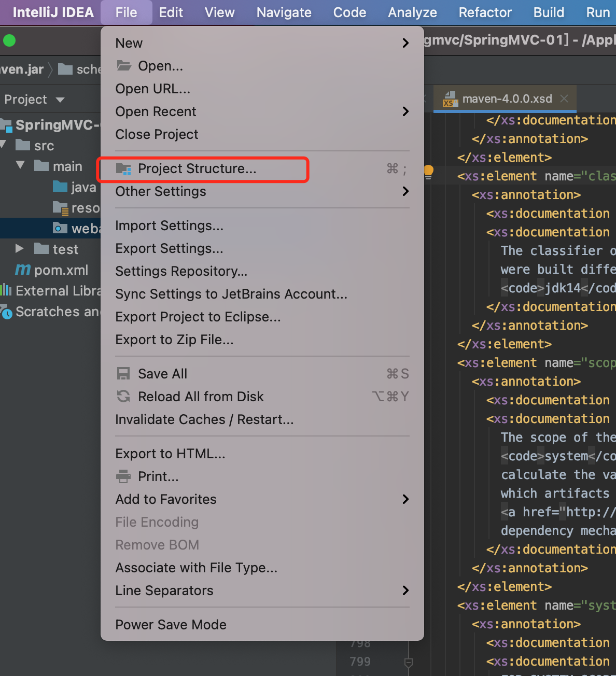Open the Navigate menu
This screenshot has width=616, height=676.
[284, 12]
